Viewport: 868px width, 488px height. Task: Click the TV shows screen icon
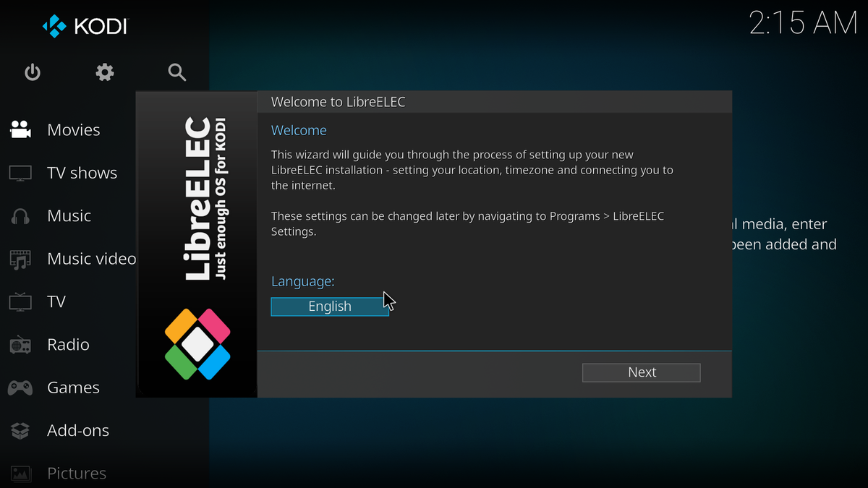tap(20, 173)
